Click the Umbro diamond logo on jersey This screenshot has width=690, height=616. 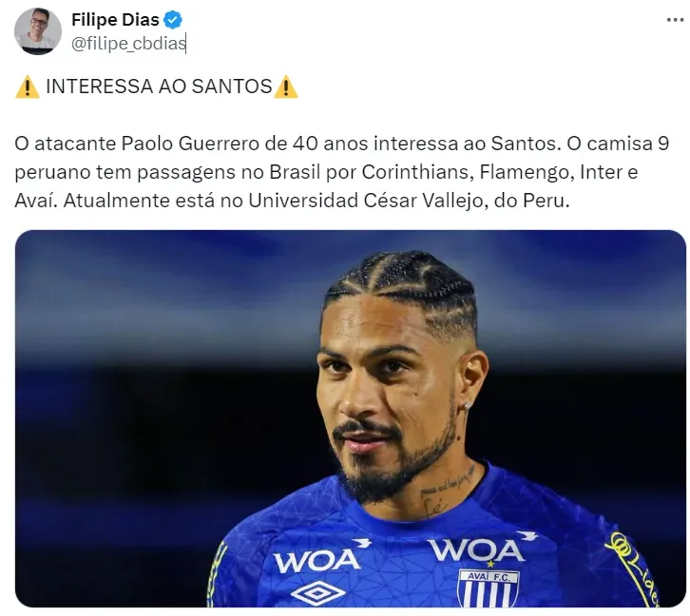tap(318, 593)
